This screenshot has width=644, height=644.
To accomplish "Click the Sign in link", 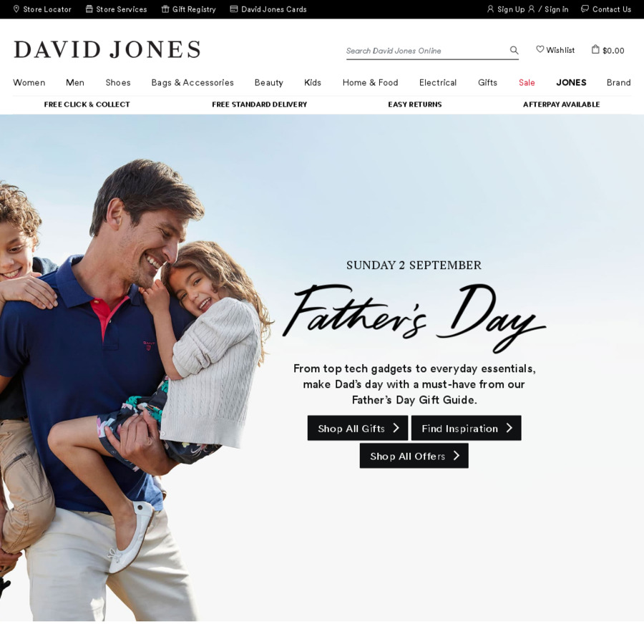I will (x=556, y=9).
